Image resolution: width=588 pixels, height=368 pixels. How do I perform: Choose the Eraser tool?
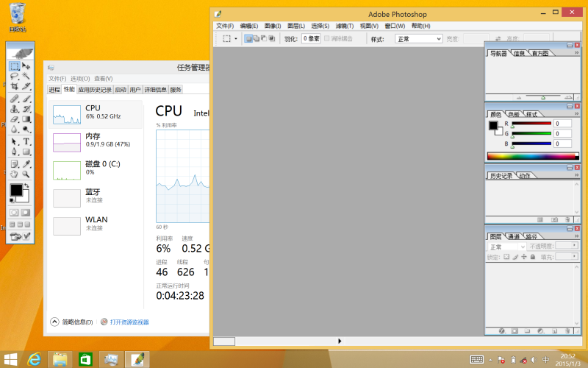coord(14,119)
